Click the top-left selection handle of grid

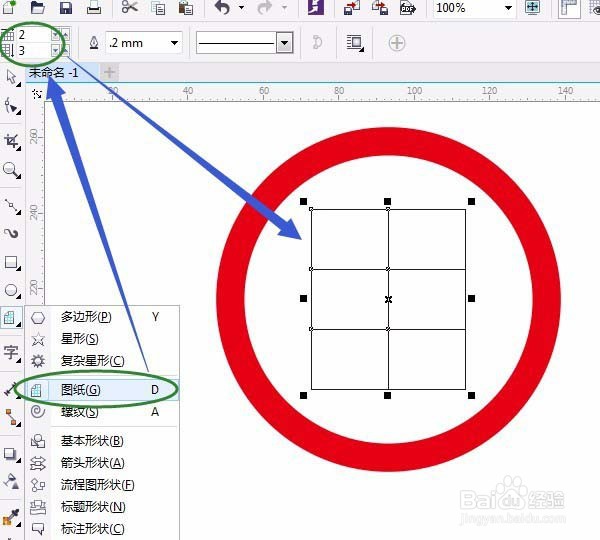303,201
